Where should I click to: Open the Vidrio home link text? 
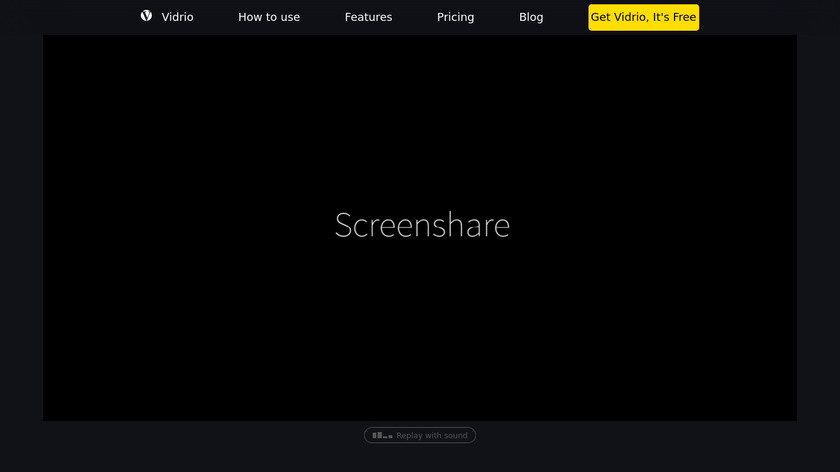click(177, 17)
